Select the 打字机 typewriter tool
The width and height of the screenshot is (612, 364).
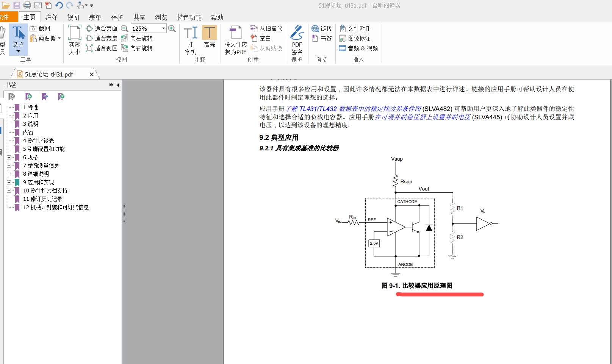[x=191, y=39]
